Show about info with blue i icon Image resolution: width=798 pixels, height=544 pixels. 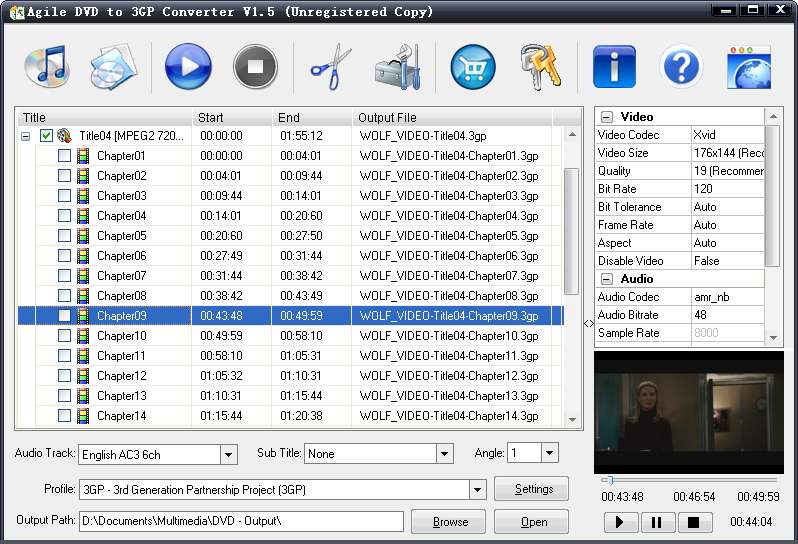click(x=614, y=67)
